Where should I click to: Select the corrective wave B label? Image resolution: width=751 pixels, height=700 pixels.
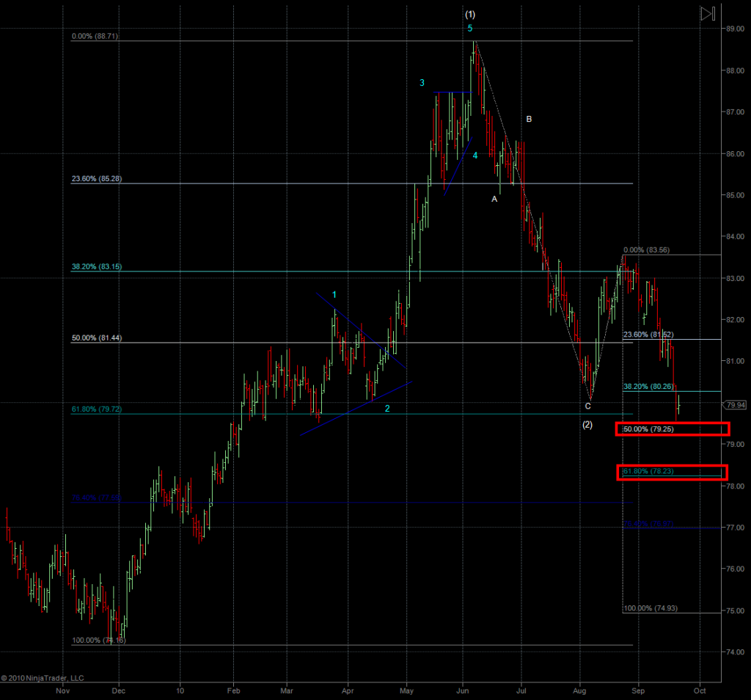[529, 119]
